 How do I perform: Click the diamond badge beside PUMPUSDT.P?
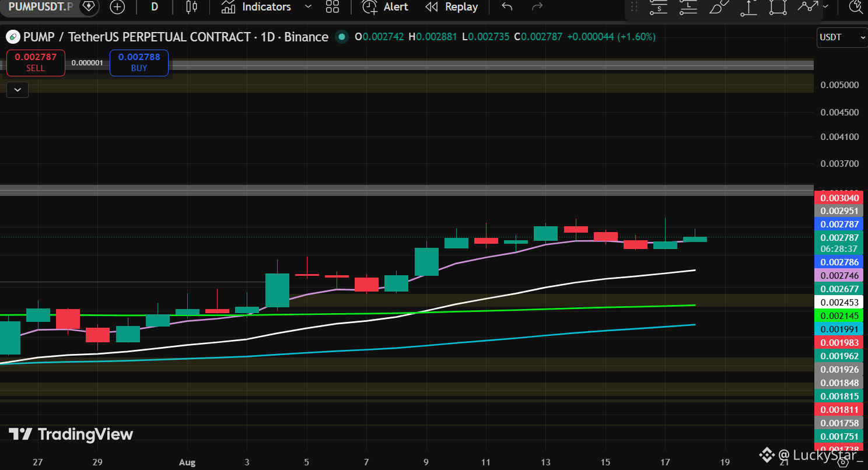pyautogui.click(x=88, y=6)
